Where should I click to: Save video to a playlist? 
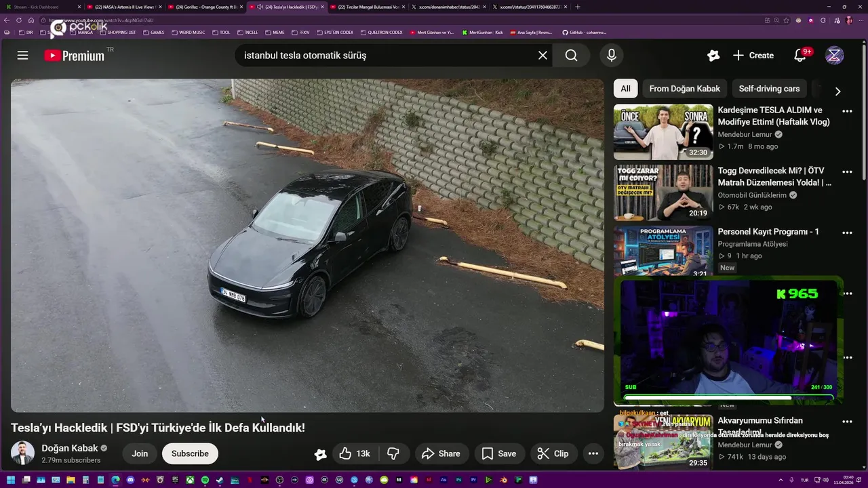pyautogui.click(x=499, y=453)
